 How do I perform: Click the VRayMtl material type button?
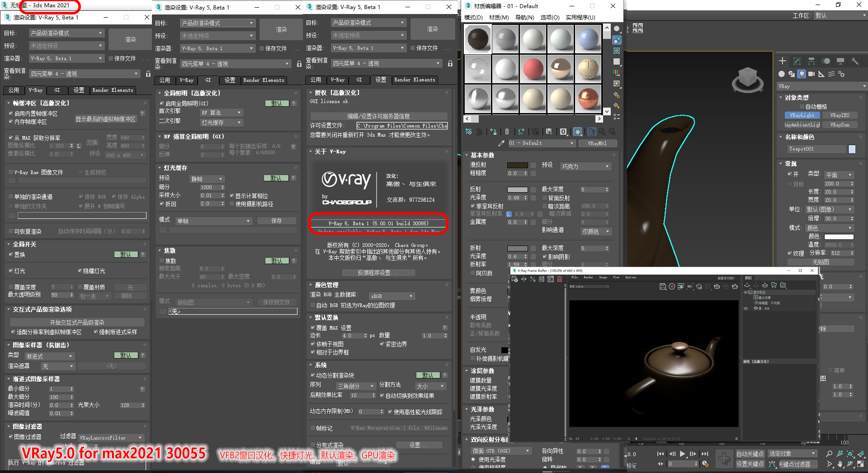click(597, 143)
